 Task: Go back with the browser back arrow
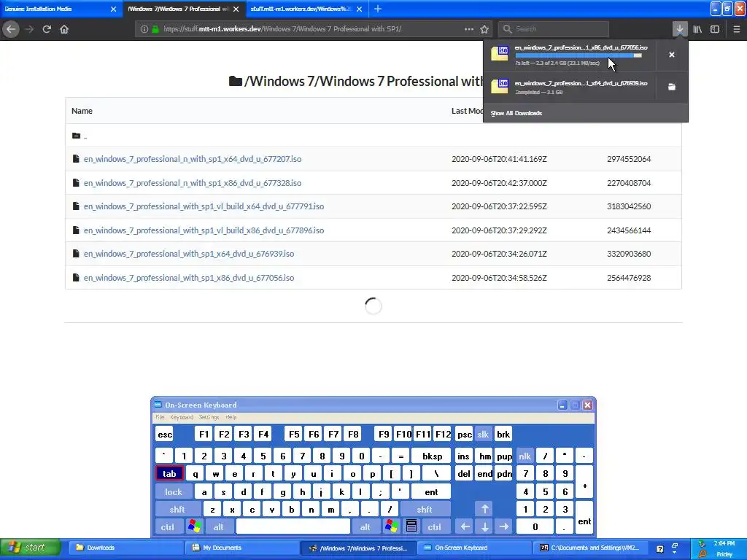point(10,29)
